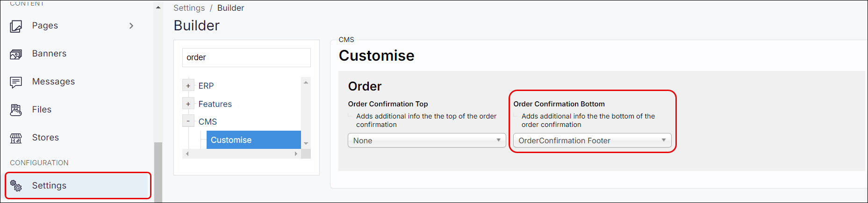
Task: Click the Settings breadcrumb link
Action: 189,8
